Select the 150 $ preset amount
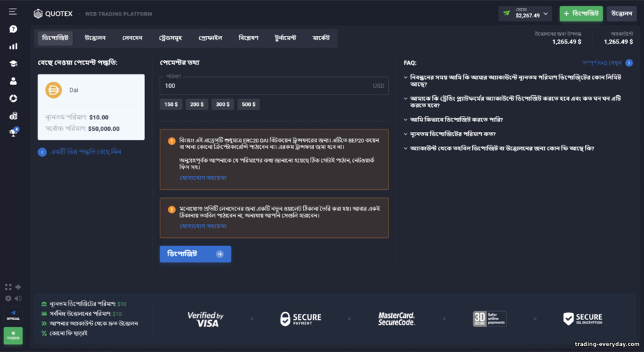644x352 pixels. 171,104
